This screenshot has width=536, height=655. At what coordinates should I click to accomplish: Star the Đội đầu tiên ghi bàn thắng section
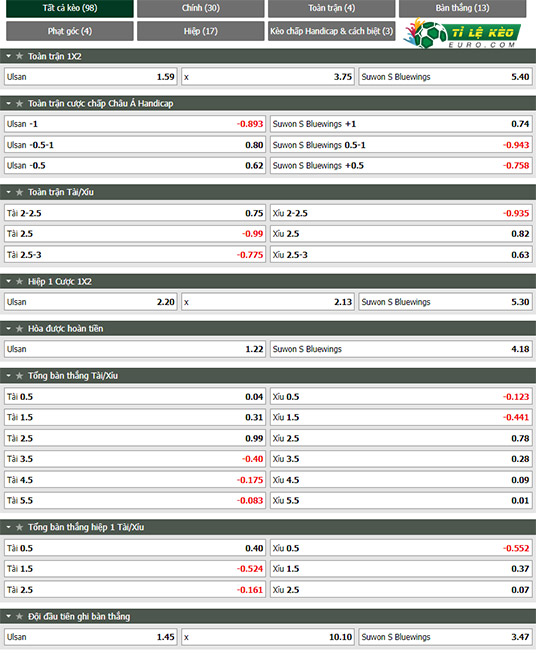(19, 616)
